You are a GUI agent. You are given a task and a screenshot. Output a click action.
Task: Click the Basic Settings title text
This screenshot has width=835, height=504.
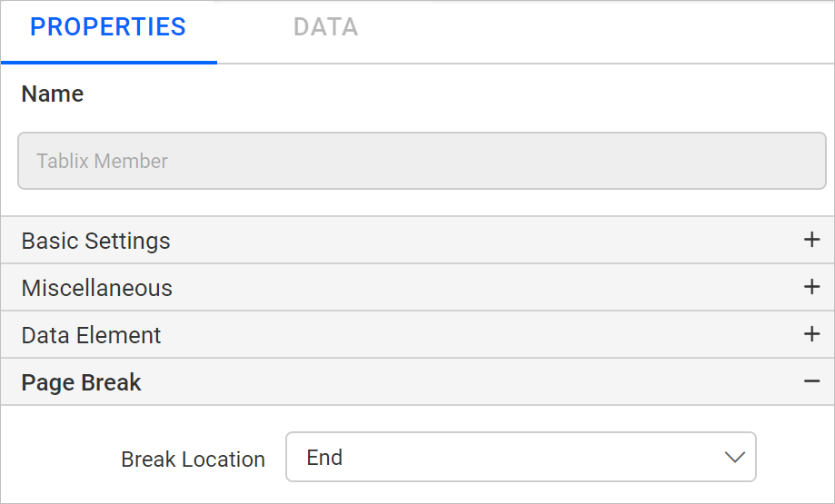pyautogui.click(x=95, y=241)
